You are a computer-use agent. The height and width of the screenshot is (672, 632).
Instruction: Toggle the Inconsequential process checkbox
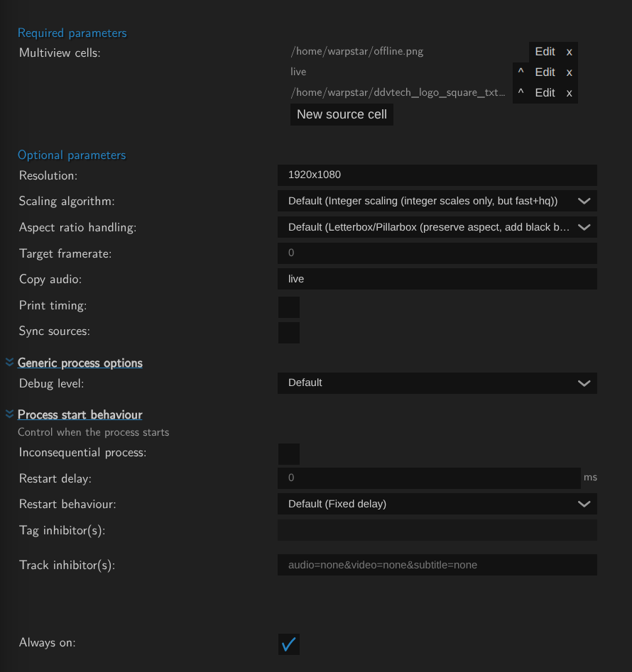point(289,454)
